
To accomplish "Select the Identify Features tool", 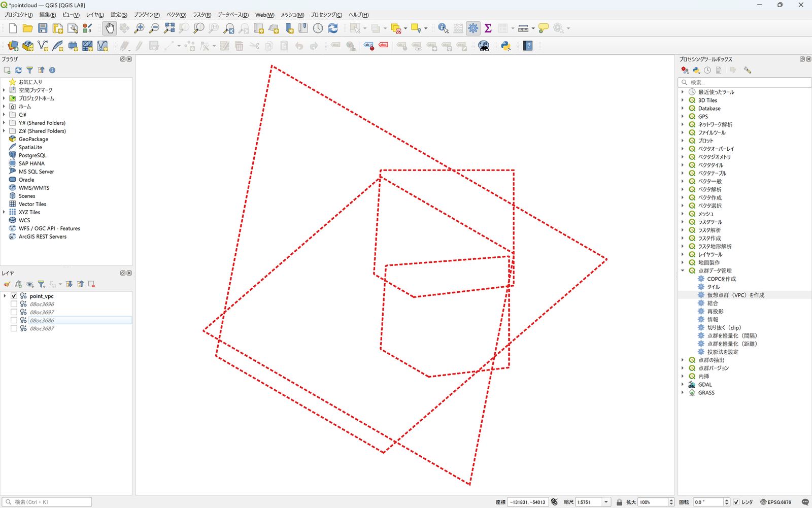I will tap(443, 28).
